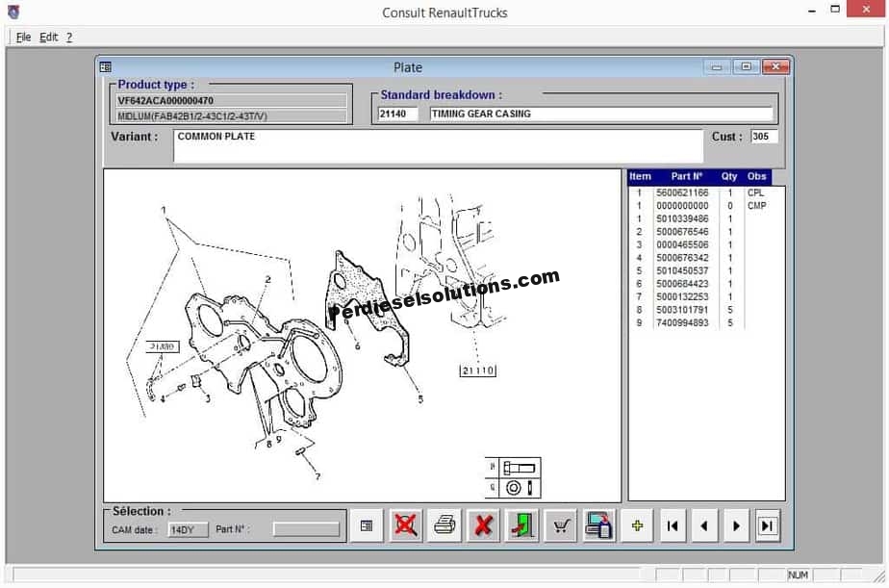
Task: Select part number 5000676342
Action: (682, 258)
